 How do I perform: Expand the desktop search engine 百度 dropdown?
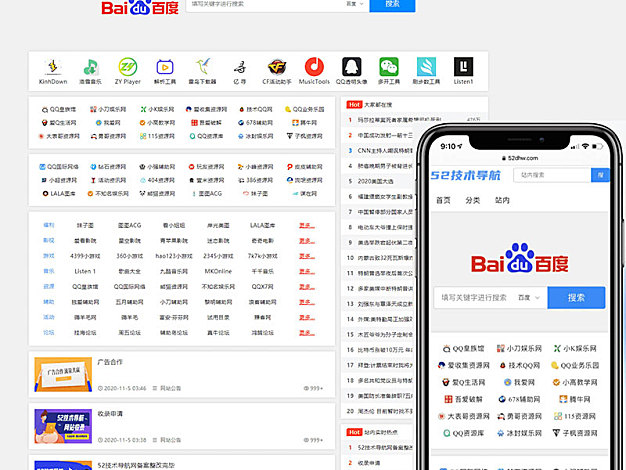355,4
